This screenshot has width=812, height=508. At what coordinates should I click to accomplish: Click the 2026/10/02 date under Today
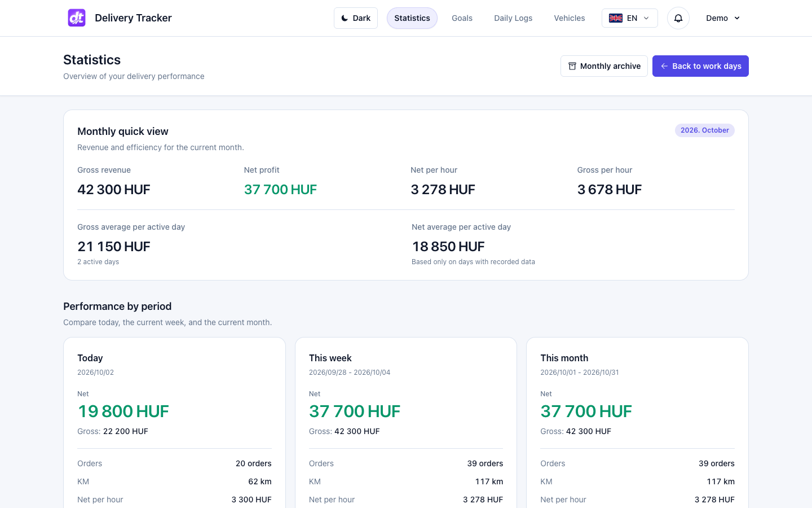click(96, 373)
